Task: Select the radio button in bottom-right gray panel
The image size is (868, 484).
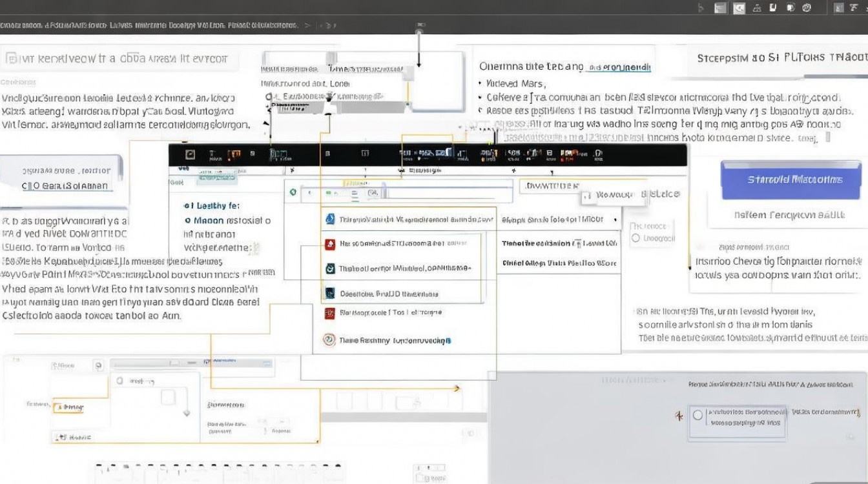Action: tap(697, 415)
